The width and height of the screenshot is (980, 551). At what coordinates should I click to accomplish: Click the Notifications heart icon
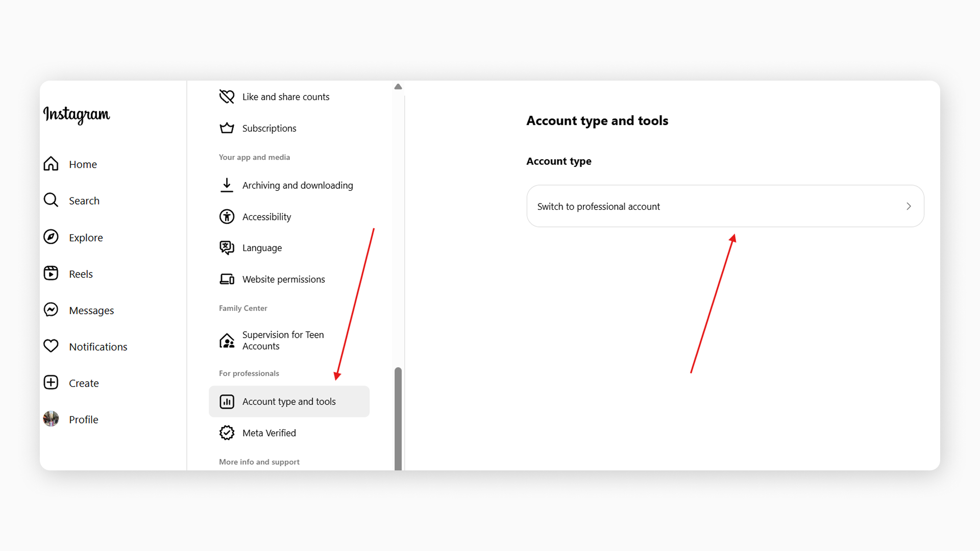click(x=51, y=346)
